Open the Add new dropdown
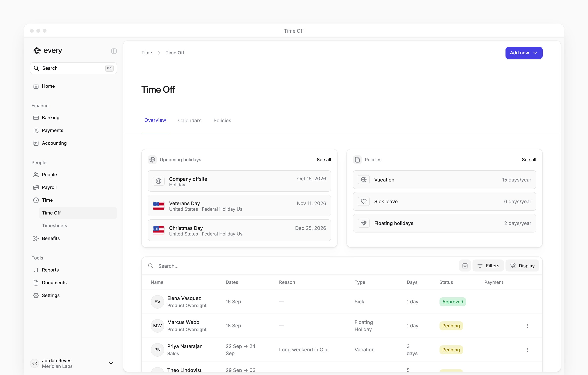This screenshot has height=375, width=588. (524, 53)
